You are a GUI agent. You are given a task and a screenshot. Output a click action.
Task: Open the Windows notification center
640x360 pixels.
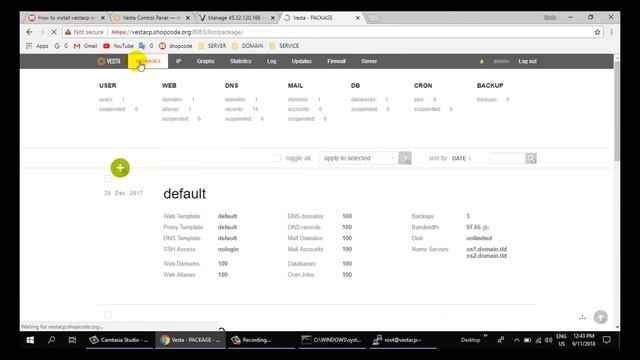click(x=607, y=340)
